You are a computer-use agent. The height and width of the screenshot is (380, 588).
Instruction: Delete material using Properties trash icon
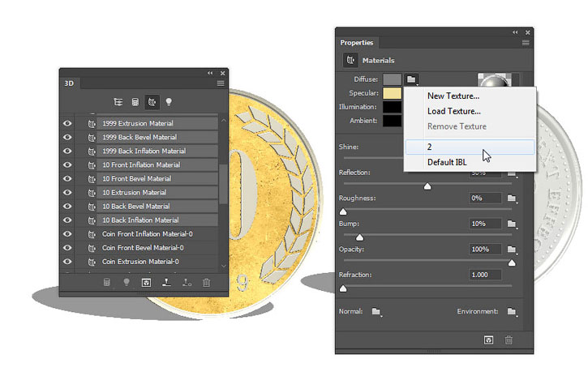click(509, 340)
